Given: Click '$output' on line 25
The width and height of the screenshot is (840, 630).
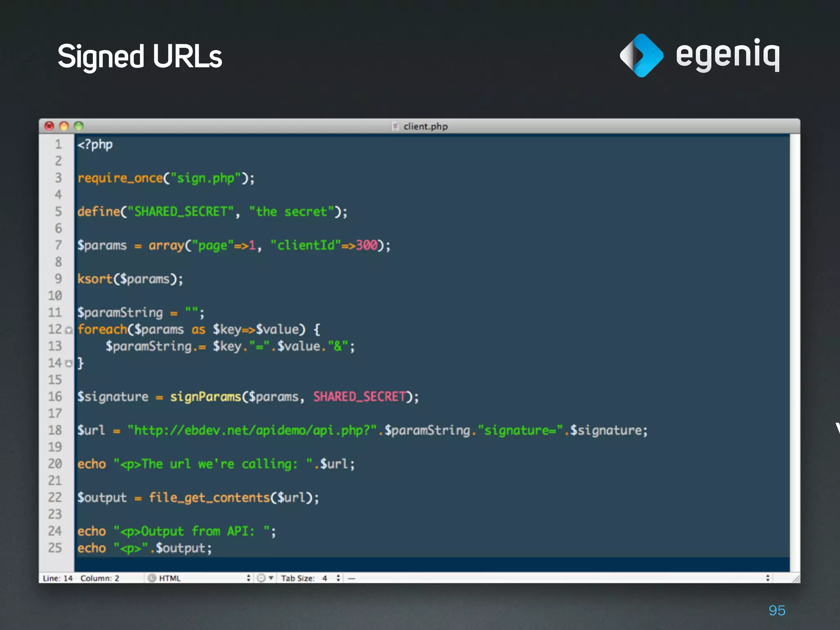Looking at the screenshot, I should [x=180, y=548].
